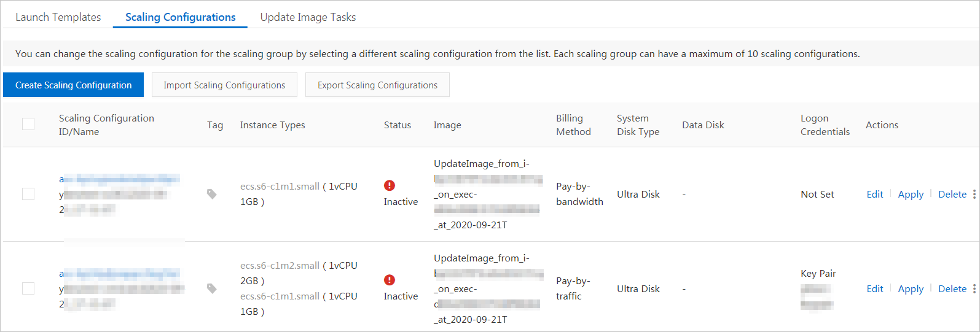
Task: Tick the select-all checkbox in the table header
Action: (x=28, y=124)
